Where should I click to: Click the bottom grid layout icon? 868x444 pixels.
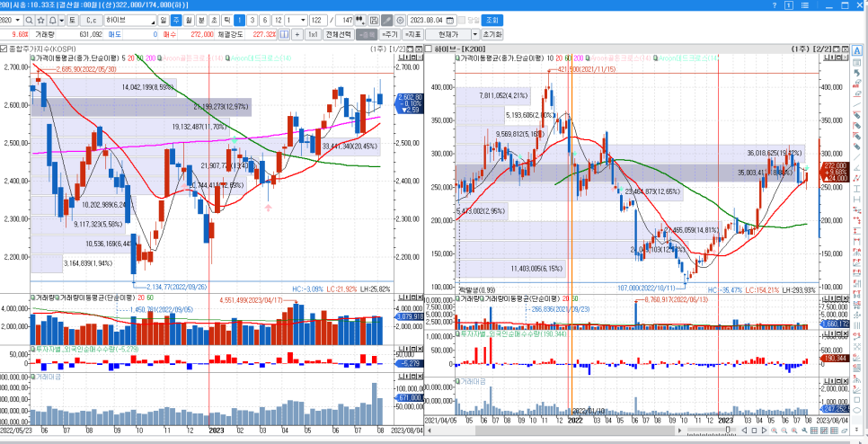pos(814,431)
